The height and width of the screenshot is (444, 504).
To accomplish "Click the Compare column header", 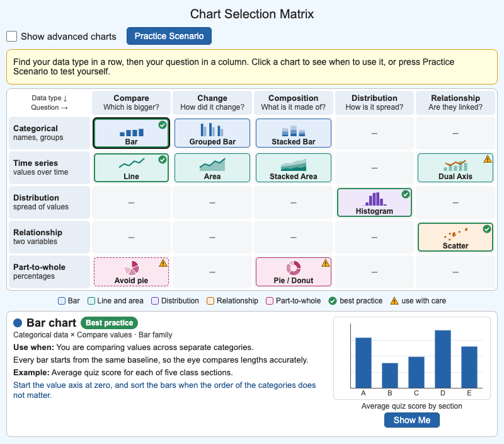I will point(131,103).
